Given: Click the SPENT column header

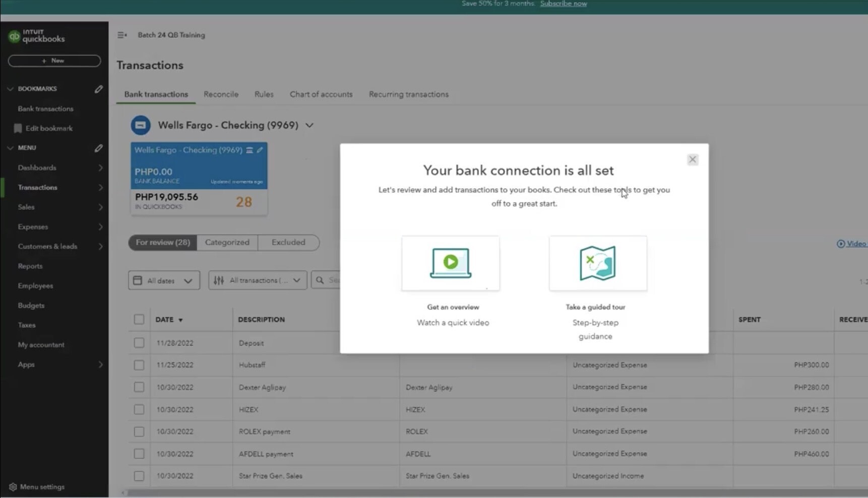Looking at the screenshot, I should pos(750,319).
